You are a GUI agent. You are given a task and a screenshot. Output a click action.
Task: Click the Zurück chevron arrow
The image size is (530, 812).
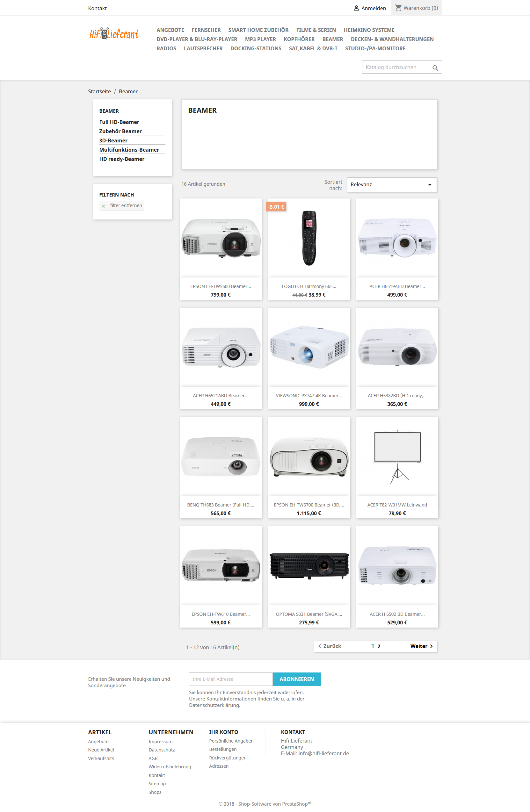(x=319, y=646)
